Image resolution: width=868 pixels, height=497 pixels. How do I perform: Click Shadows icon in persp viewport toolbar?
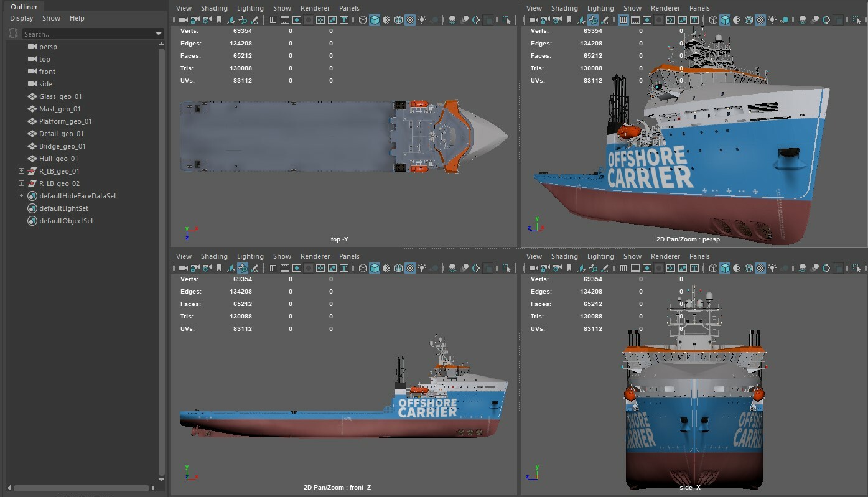point(785,20)
